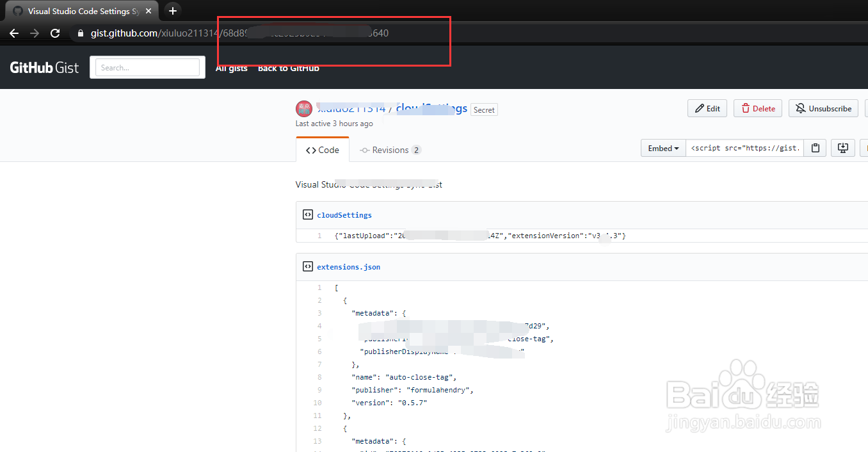Open the Revisions tab
Image resolution: width=868 pixels, height=452 pixels.
390,150
